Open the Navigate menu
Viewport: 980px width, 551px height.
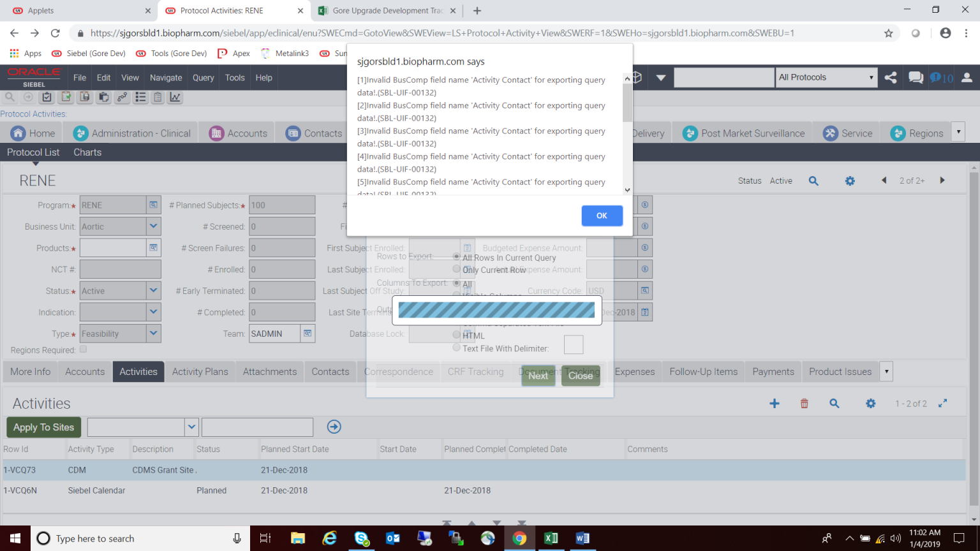click(166, 77)
